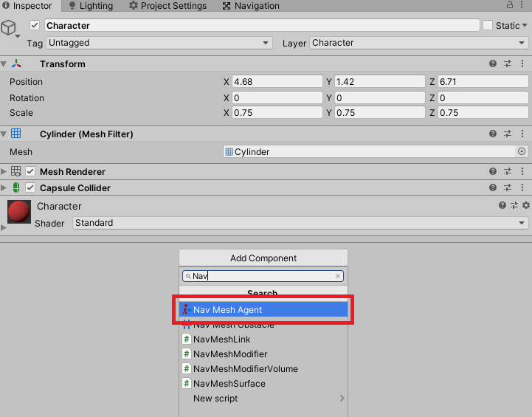This screenshot has height=417, width=532.
Task: Expand the Mesh Renderer component
Action: (x=4, y=171)
